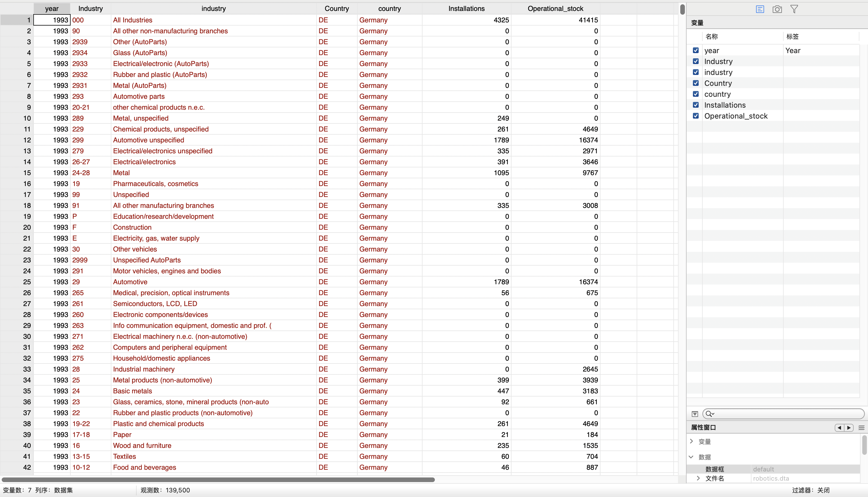
Task: Expand the 文件名 row
Action: click(698, 478)
